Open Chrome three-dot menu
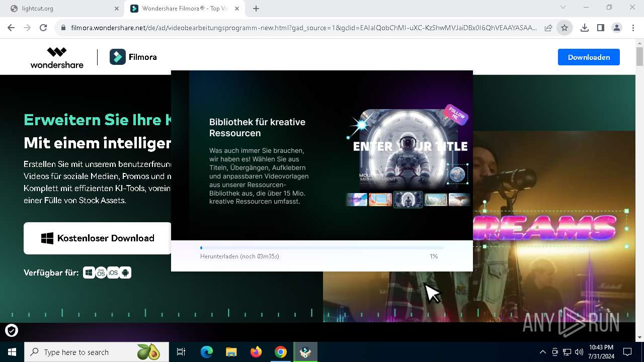Viewport: 644px width, 362px height. click(x=633, y=28)
